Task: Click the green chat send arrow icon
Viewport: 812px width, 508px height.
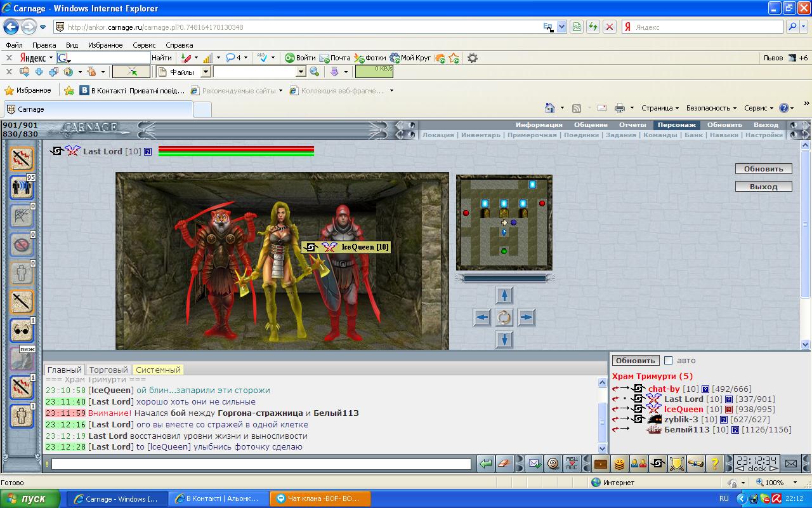Action: click(x=486, y=464)
